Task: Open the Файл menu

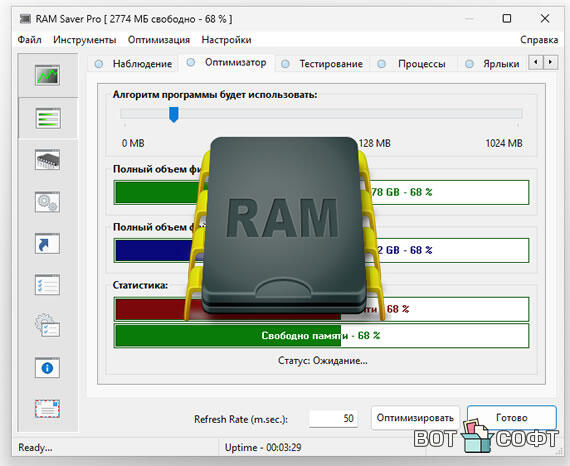Action: (x=29, y=40)
